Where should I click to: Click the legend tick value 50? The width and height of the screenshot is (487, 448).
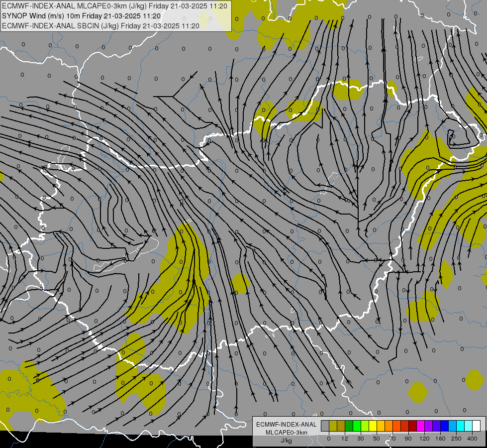(377, 439)
